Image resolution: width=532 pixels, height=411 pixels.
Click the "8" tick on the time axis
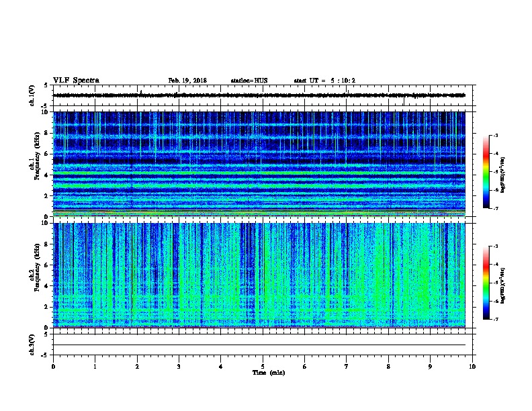click(388, 367)
